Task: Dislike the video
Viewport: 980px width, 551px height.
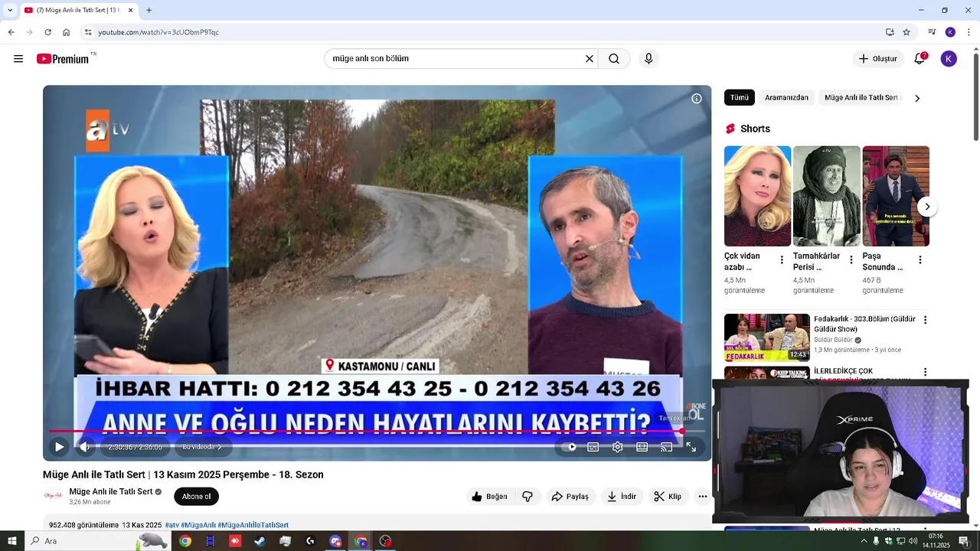Action: click(x=528, y=497)
